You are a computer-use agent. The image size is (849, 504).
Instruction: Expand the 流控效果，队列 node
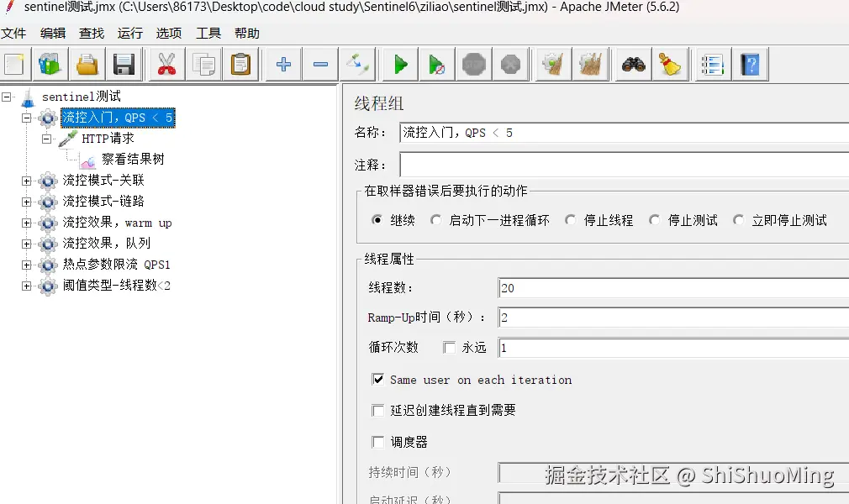tap(27, 244)
